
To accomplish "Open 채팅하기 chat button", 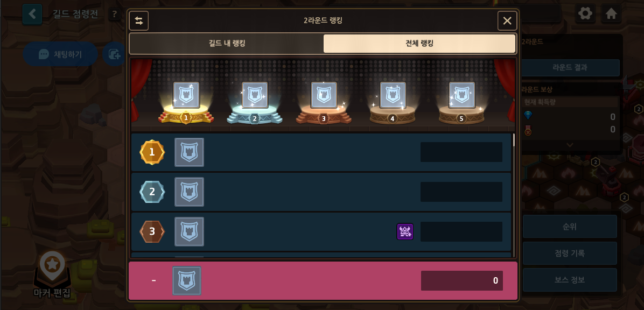I will [x=60, y=54].
